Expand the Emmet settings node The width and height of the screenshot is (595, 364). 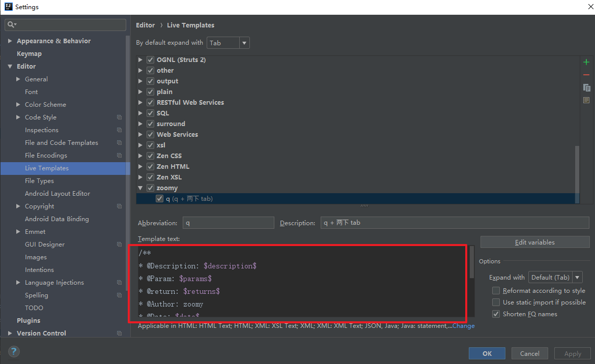coord(18,232)
